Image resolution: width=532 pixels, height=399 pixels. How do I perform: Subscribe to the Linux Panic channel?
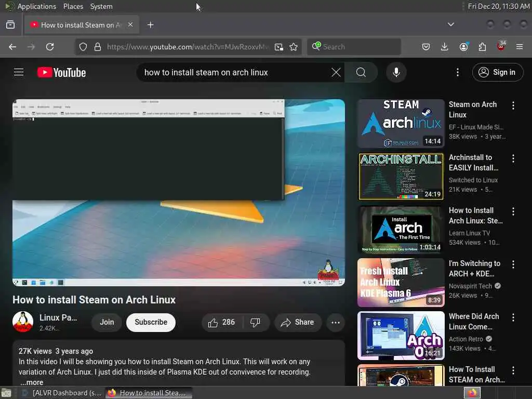pyautogui.click(x=151, y=322)
